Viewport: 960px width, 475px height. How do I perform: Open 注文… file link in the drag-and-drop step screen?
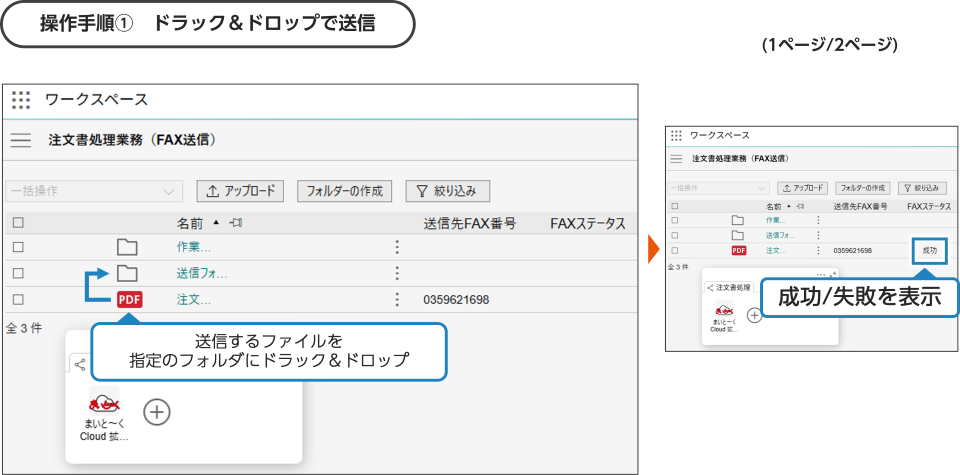point(193,300)
